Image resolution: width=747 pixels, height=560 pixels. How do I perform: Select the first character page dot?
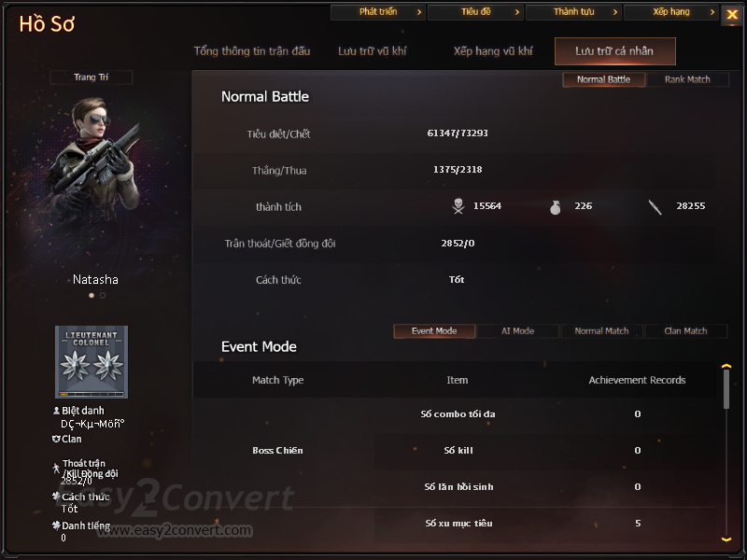92,296
